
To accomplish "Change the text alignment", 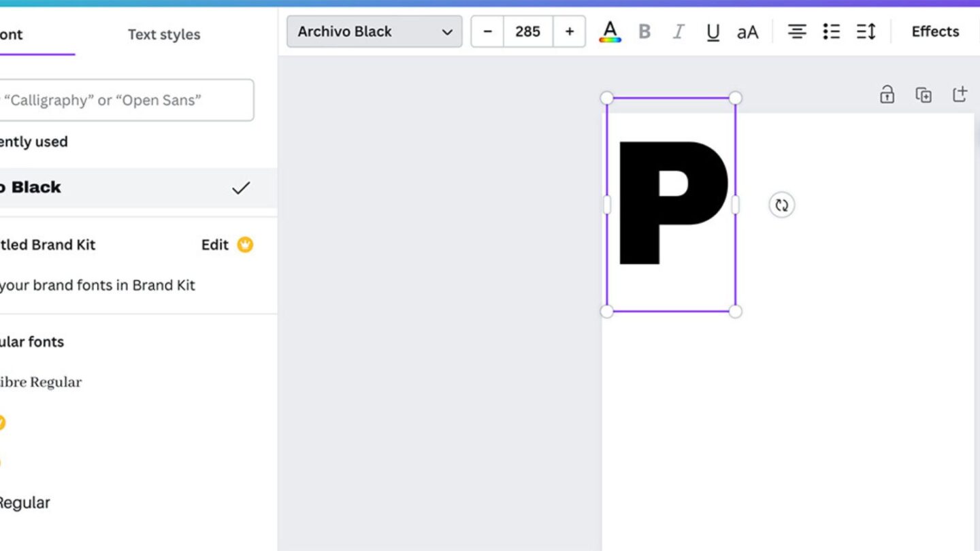I will point(797,31).
